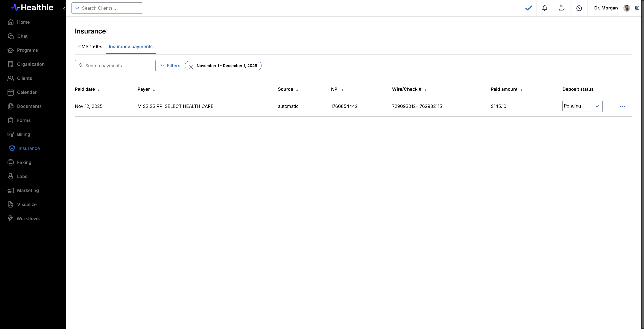Open settings gear next to Dr. Morgan

coord(637,8)
